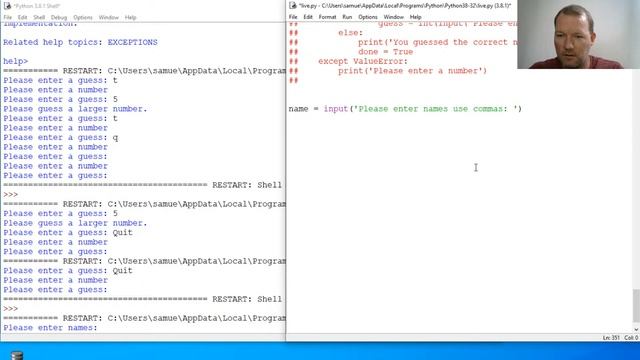Viewport: 640px width, 360px height.
Task: Click the 'Col: 0' status bar entry
Action: click(x=631, y=338)
